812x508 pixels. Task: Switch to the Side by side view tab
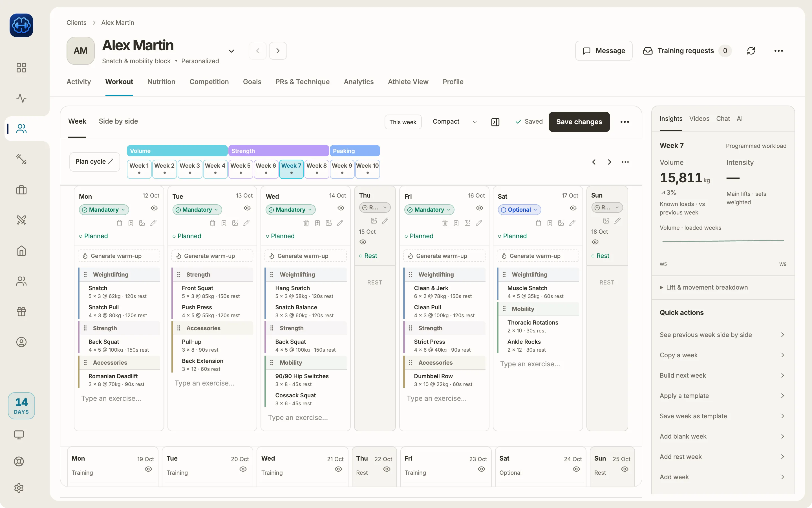[x=118, y=121]
